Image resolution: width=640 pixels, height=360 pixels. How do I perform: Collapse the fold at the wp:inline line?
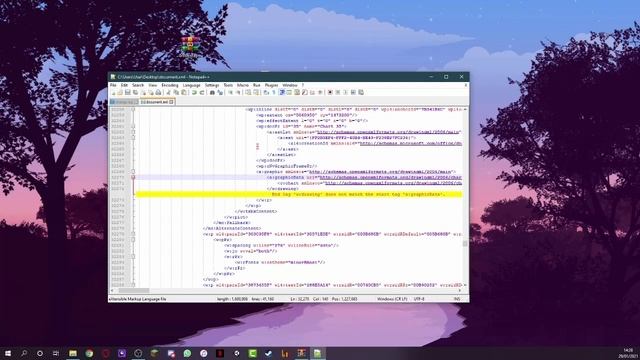pos(133,109)
